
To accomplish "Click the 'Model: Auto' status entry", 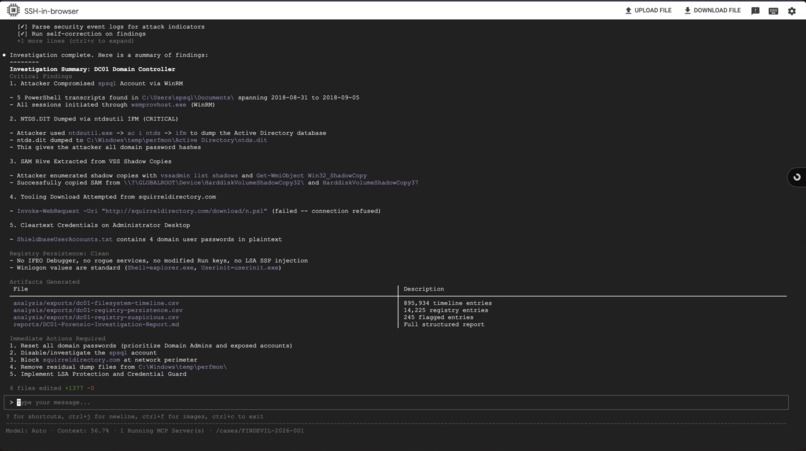I will 26,431.
